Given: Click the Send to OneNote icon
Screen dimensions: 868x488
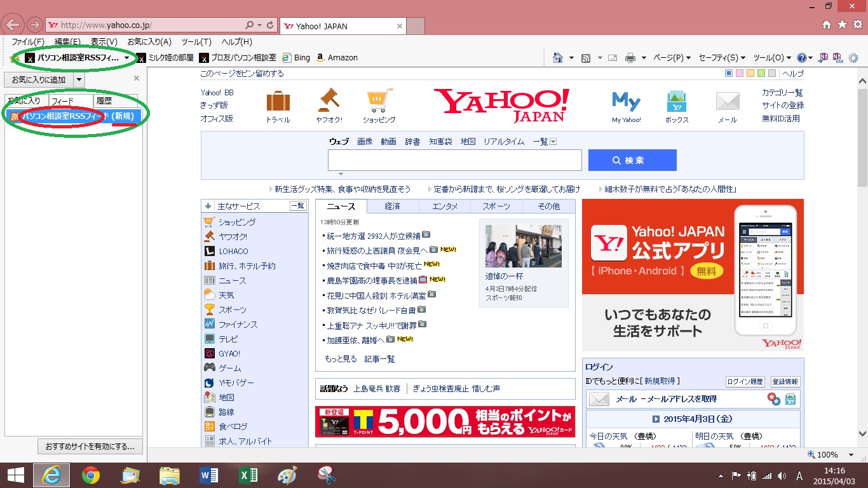Looking at the screenshot, I should coord(824,57).
